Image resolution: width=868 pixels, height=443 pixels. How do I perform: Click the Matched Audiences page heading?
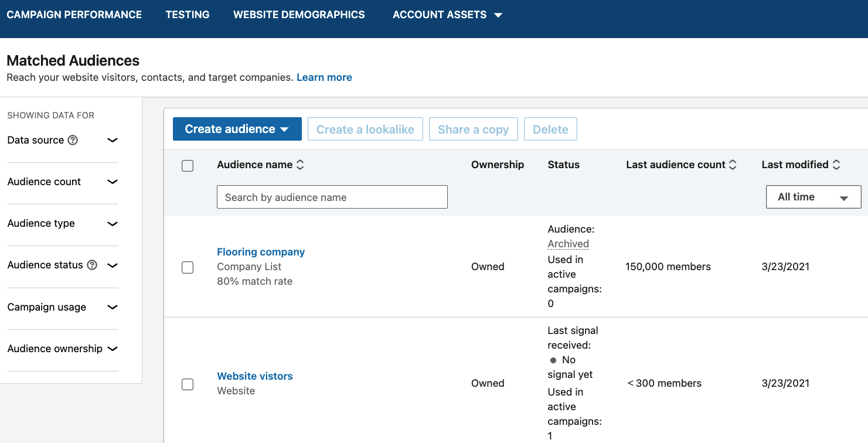coord(73,60)
